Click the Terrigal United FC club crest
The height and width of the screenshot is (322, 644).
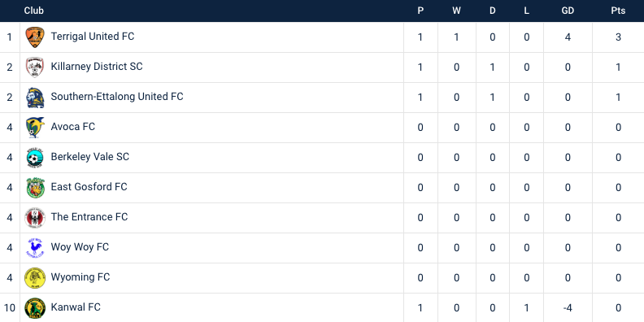35,37
